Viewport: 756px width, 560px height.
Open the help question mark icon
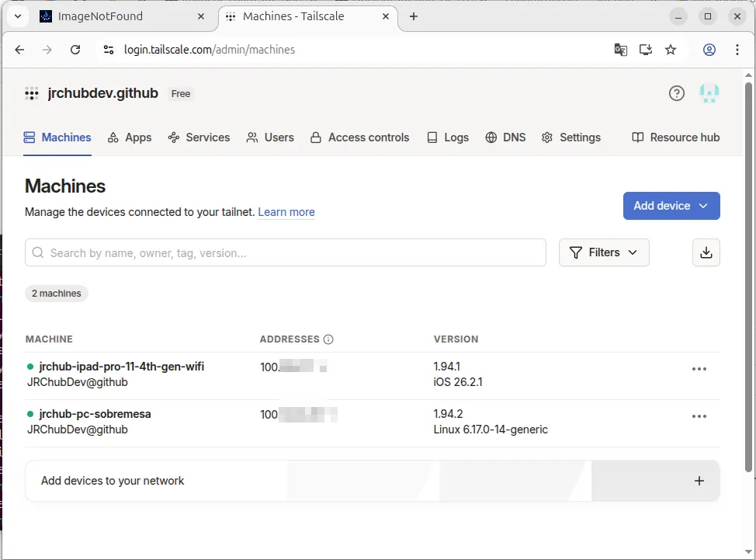[677, 93]
